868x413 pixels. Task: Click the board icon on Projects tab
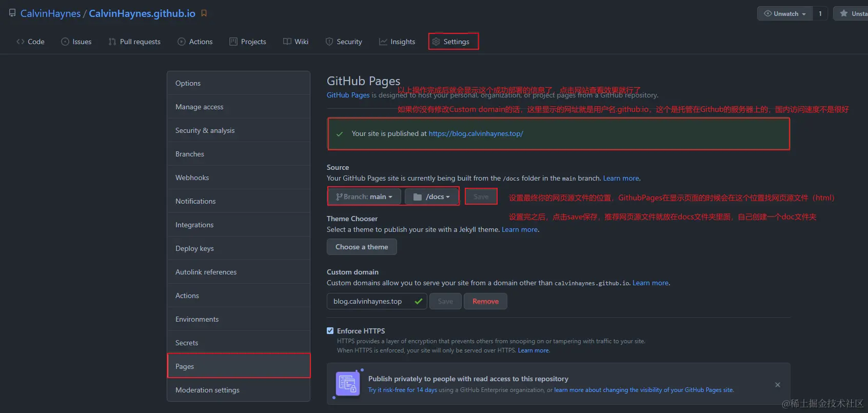233,42
